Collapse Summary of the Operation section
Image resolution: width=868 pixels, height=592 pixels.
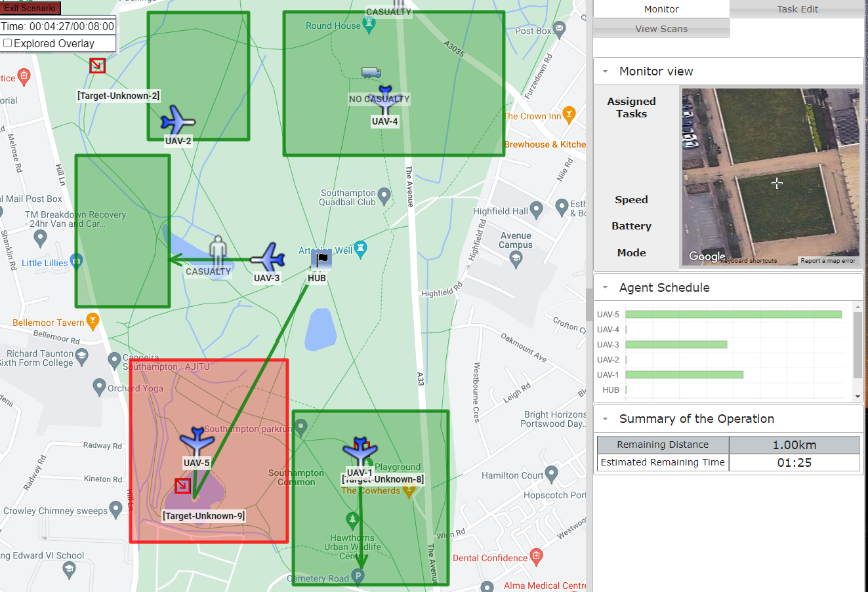(605, 419)
